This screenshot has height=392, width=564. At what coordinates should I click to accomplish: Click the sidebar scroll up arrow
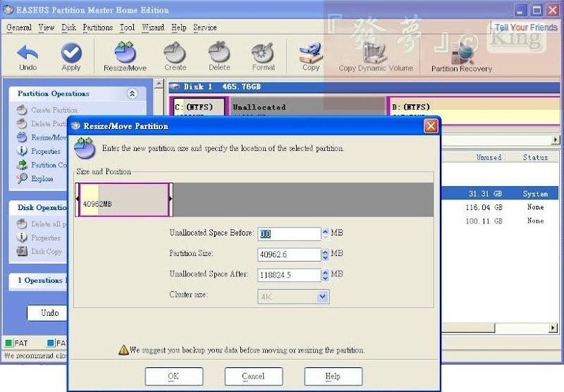[x=159, y=84]
